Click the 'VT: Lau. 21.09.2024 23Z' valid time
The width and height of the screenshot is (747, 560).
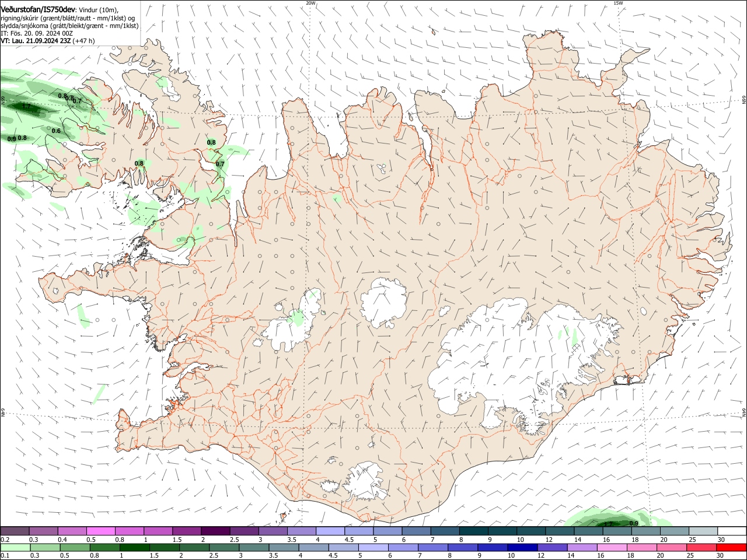36,41
